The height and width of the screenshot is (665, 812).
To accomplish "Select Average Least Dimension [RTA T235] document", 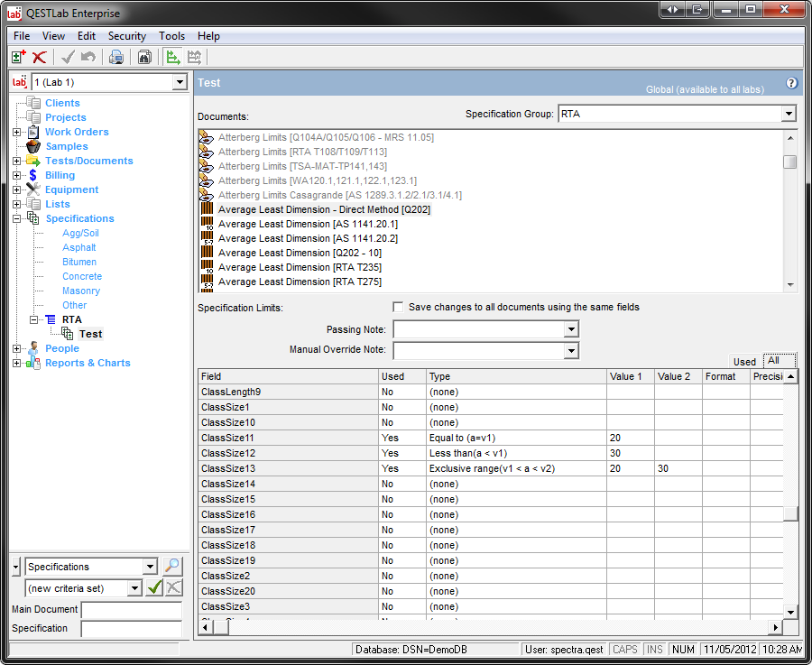I will coord(288,267).
